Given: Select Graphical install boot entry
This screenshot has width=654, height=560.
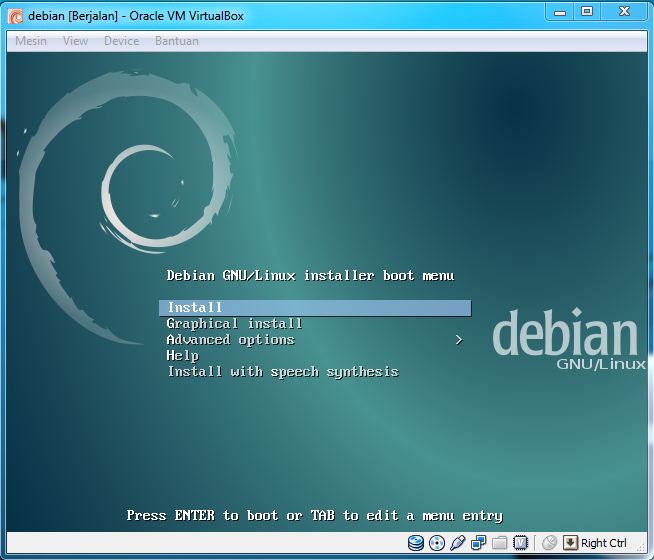Looking at the screenshot, I should (x=234, y=324).
